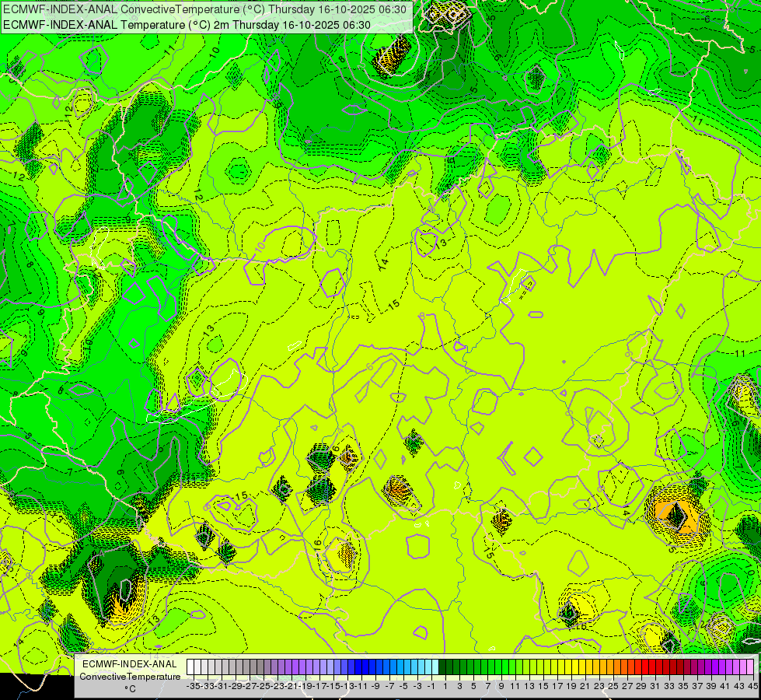Click the -1 value on the legend scale
This screenshot has height=700, width=761.
point(431,686)
